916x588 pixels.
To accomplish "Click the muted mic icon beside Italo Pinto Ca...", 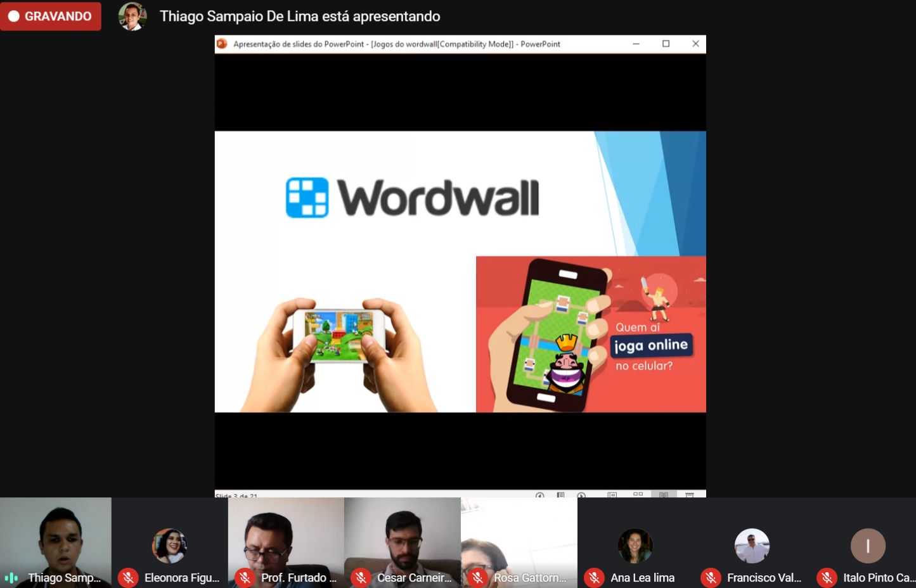I will pos(827,578).
